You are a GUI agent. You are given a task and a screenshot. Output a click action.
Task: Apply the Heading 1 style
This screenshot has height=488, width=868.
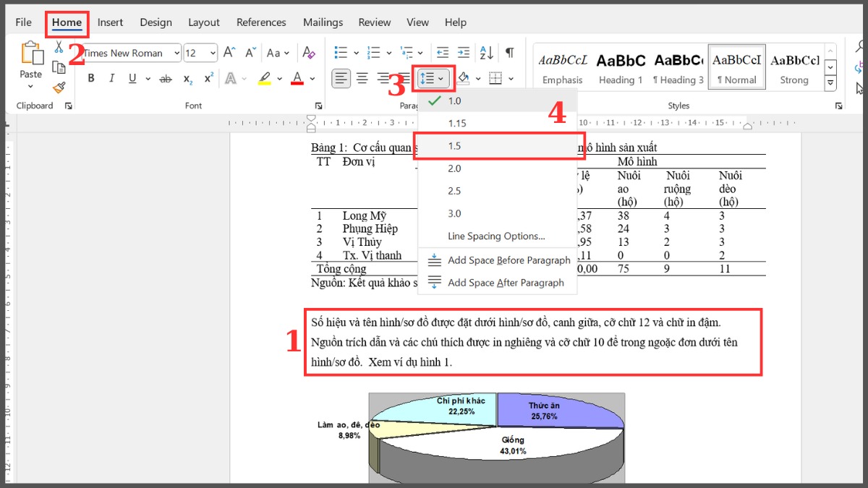tap(621, 69)
